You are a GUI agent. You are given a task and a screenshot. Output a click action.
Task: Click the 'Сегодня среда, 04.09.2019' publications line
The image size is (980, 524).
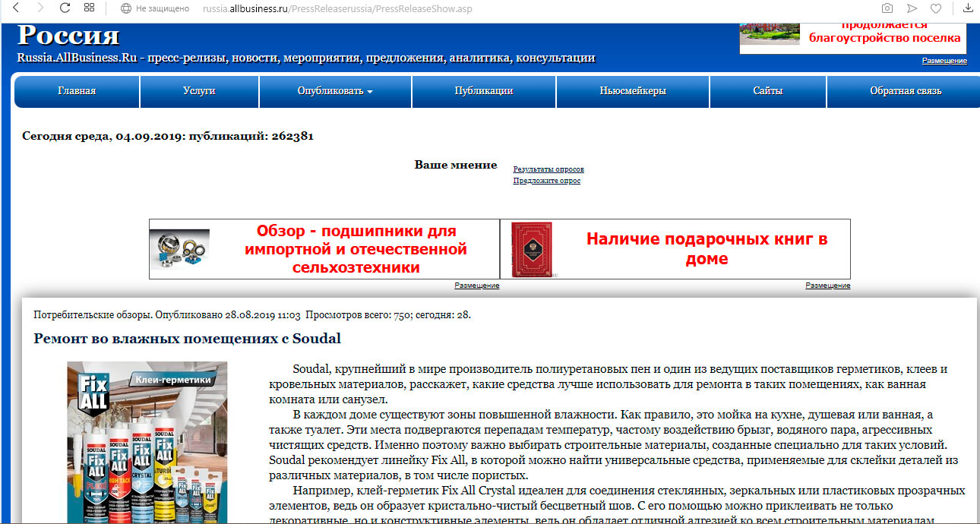167,137
